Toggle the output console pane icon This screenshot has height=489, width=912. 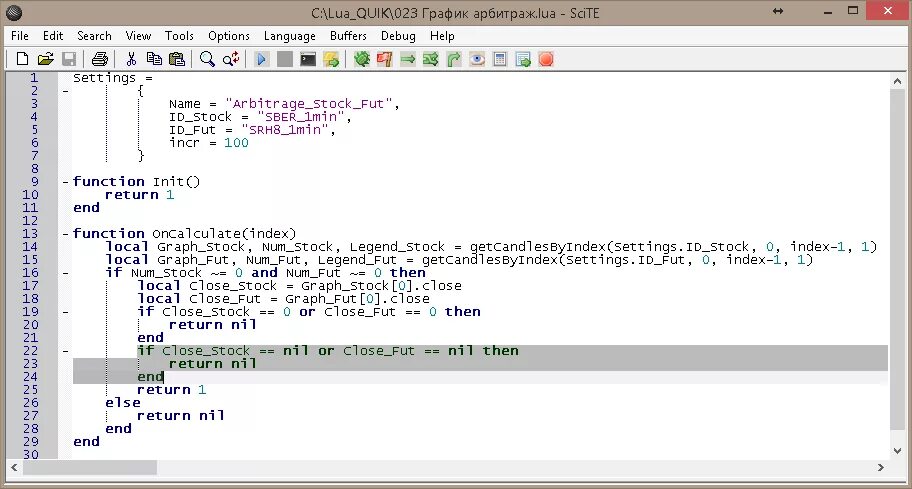pyautogui.click(x=308, y=59)
